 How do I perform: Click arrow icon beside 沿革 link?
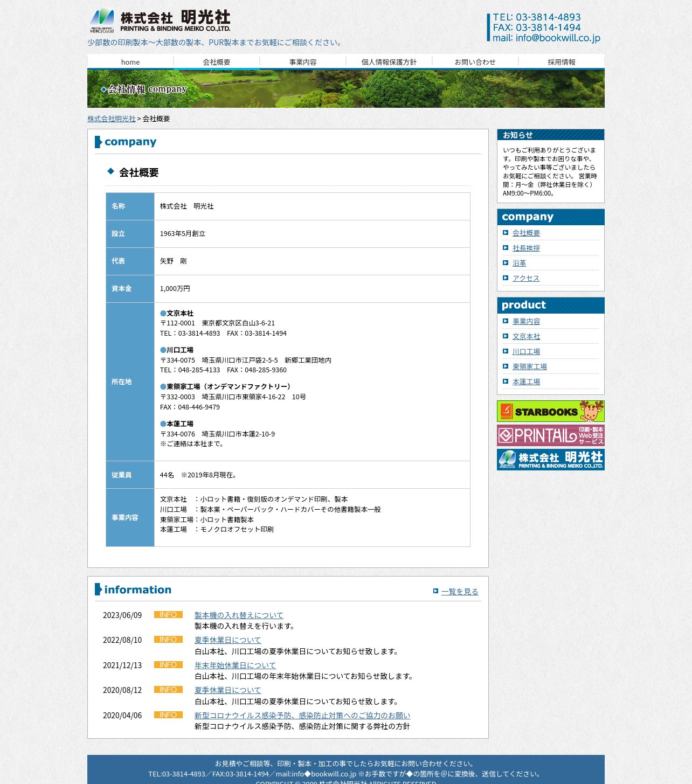pyautogui.click(x=506, y=263)
